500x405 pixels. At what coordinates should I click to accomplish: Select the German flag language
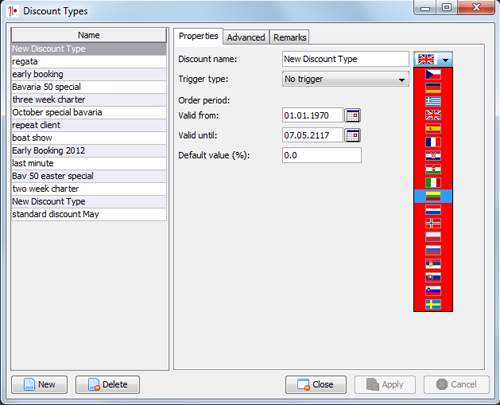pos(433,88)
